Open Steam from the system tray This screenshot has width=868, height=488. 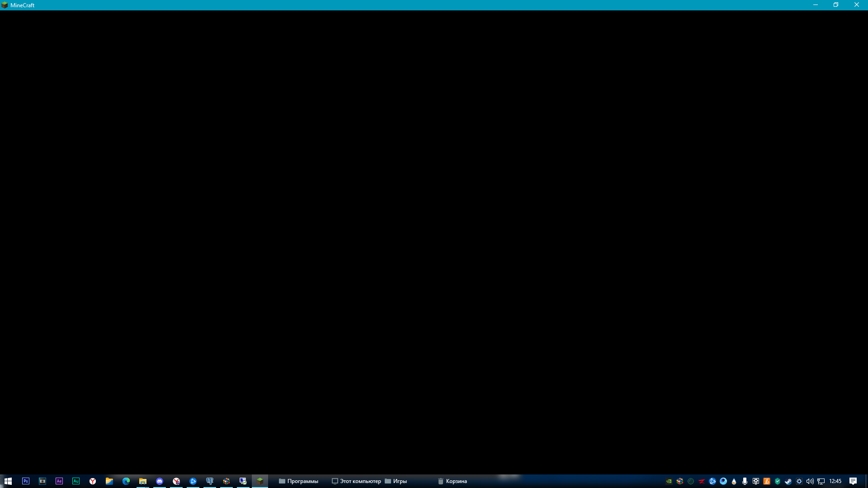click(788, 481)
